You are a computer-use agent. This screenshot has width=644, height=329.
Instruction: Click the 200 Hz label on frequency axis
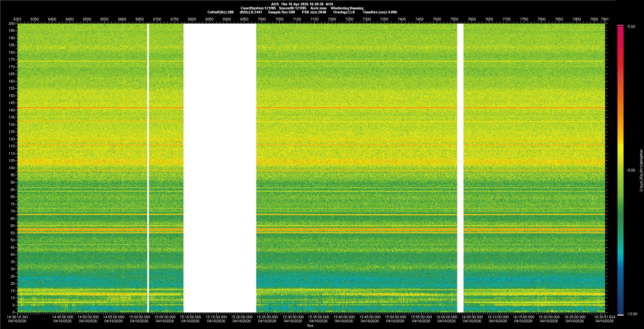coord(11,24)
